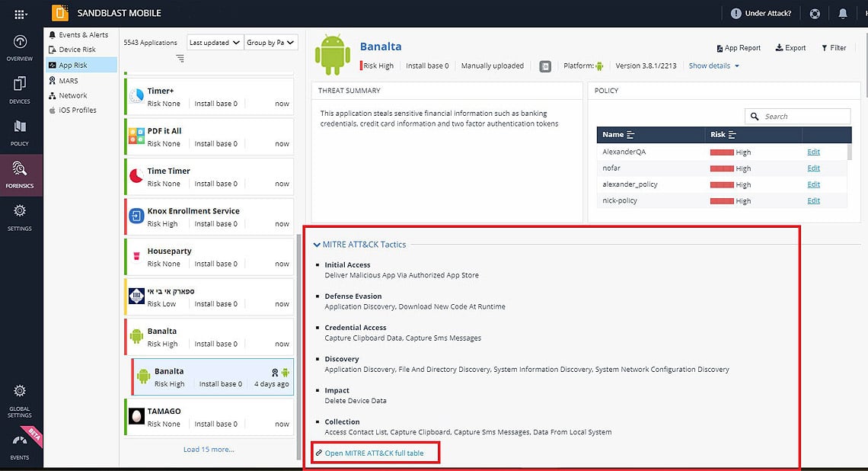Click the application list sort icon
The width and height of the screenshot is (868, 471).
point(180,58)
